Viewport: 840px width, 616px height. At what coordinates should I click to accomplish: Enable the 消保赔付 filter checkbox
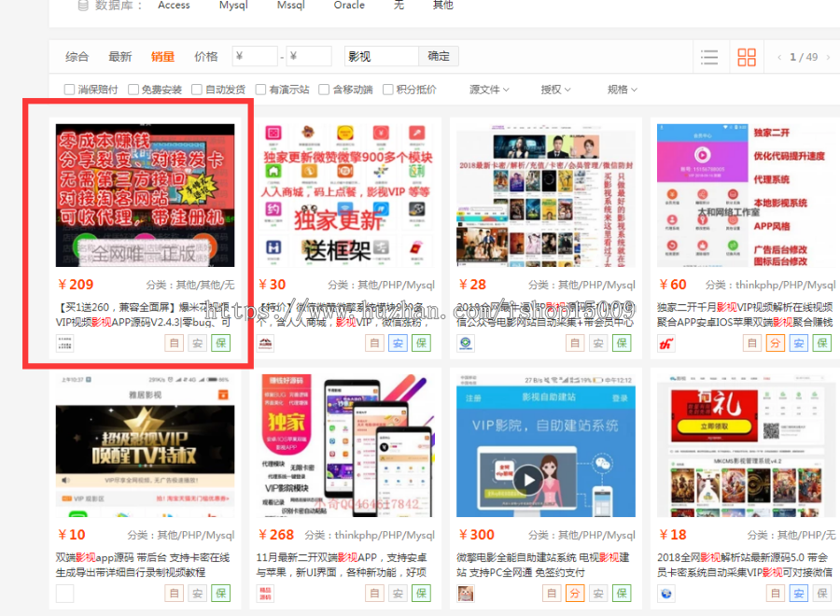click(68, 89)
